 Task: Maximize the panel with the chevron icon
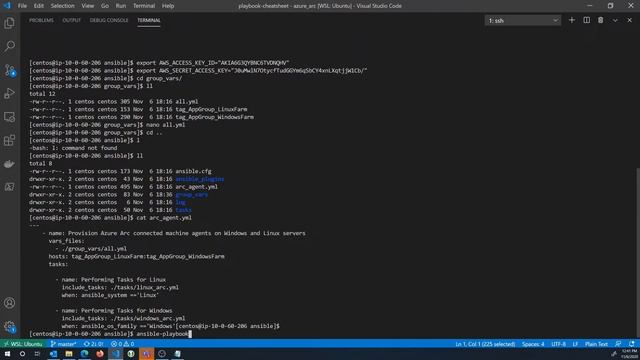pyautogui.click(x=615, y=20)
